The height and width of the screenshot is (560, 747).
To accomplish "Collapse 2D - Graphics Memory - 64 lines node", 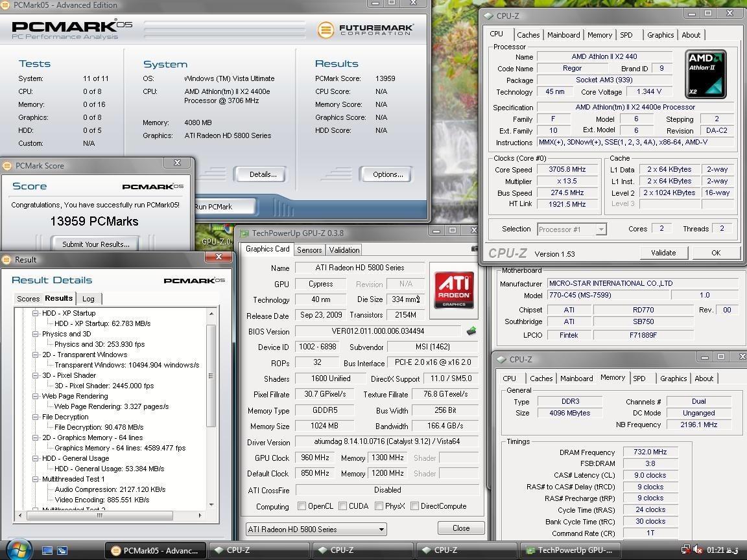I will point(35,437).
